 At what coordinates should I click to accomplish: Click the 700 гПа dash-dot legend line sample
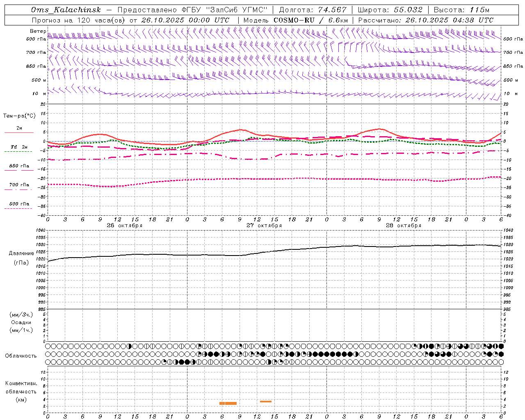coord(18,189)
